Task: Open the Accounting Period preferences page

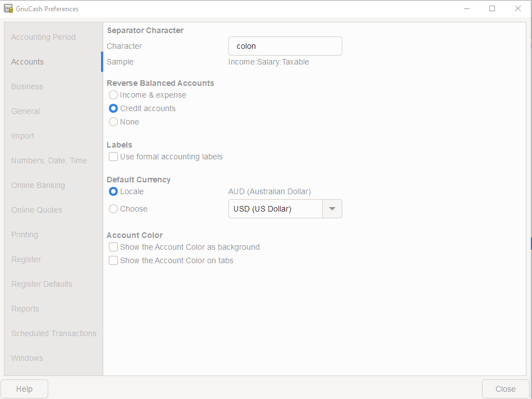Action: coord(43,37)
